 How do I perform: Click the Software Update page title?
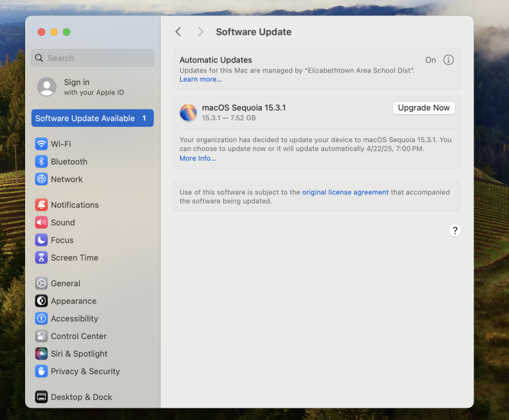tap(254, 32)
